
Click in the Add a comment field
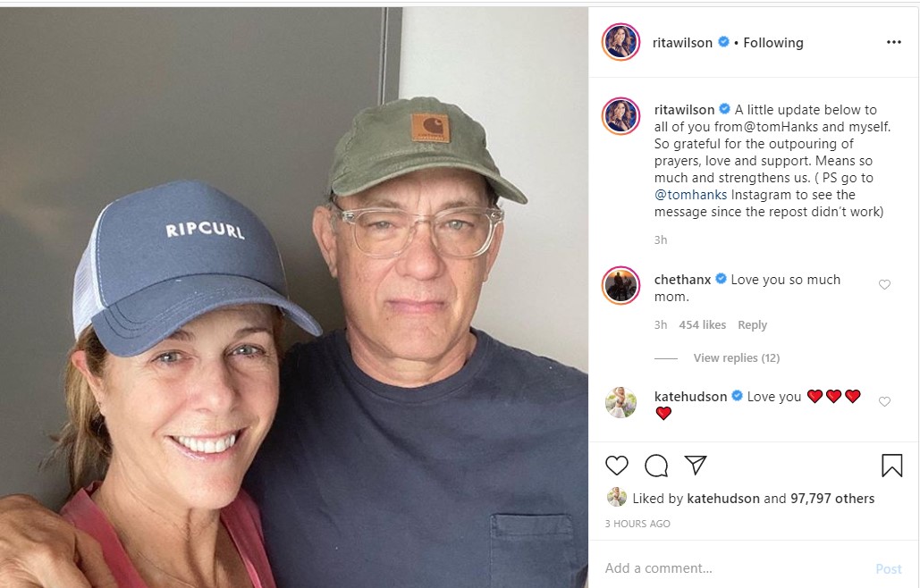(733, 568)
